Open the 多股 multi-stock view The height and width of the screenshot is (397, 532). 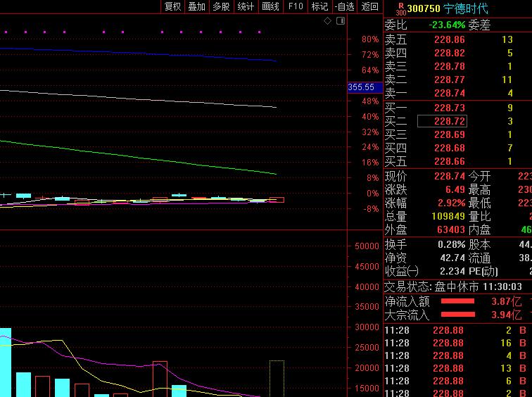tap(221, 6)
